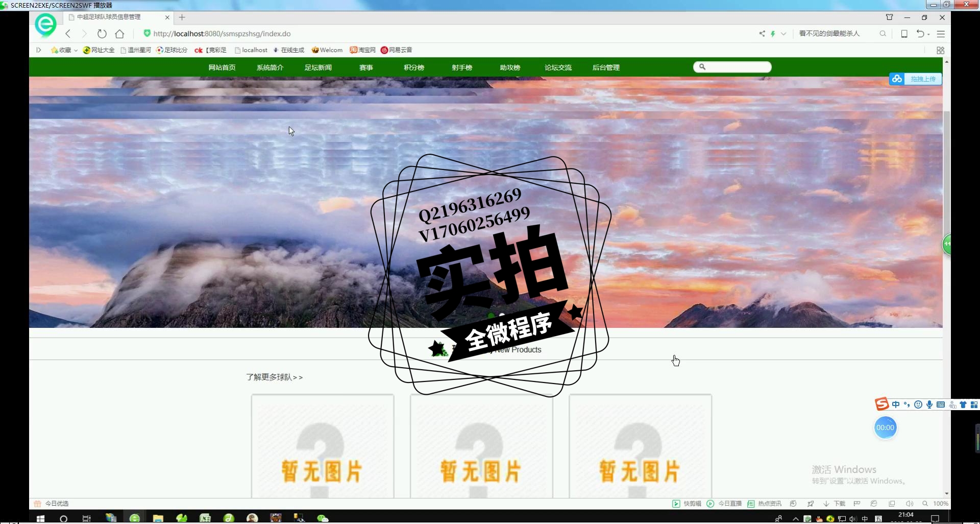Open the 在线生成 bookmark
This screenshot has height=524, width=980.
point(289,50)
